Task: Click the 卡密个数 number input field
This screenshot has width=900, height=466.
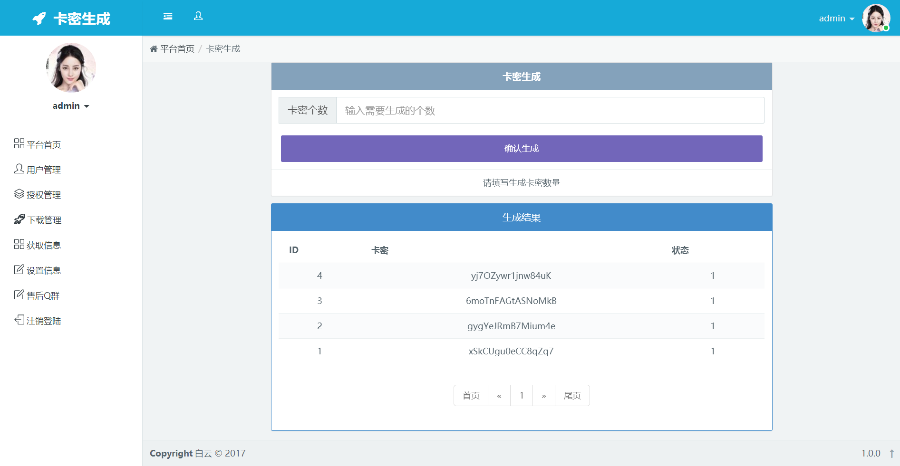Action: 550,110
